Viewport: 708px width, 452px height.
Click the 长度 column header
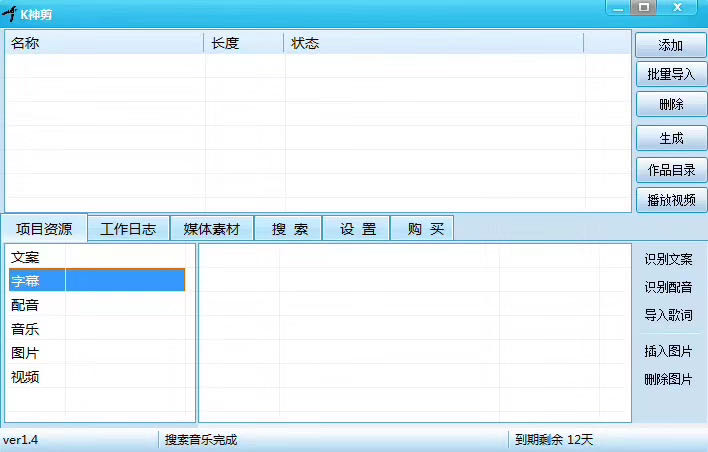pos(244,43)
